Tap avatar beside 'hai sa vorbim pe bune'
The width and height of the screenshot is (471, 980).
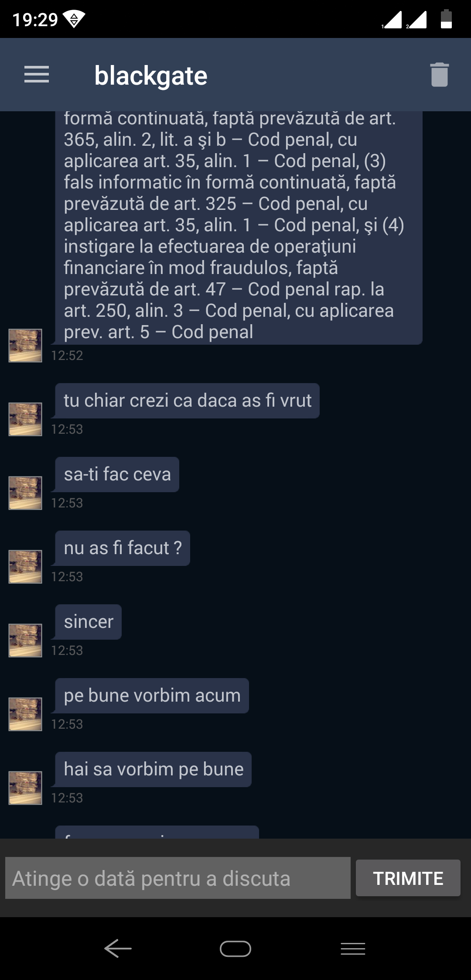pos(25,788)
